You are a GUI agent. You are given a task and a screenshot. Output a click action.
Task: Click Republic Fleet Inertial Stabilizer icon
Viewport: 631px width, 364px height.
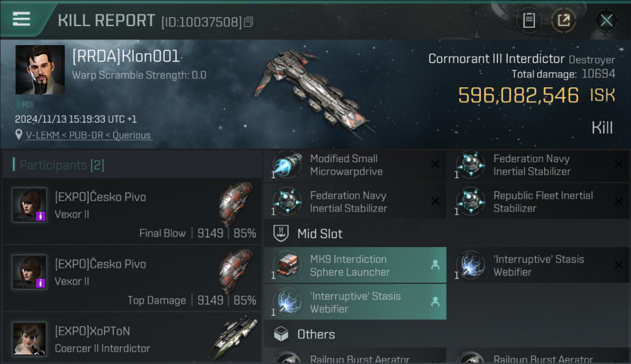[470, 202]
